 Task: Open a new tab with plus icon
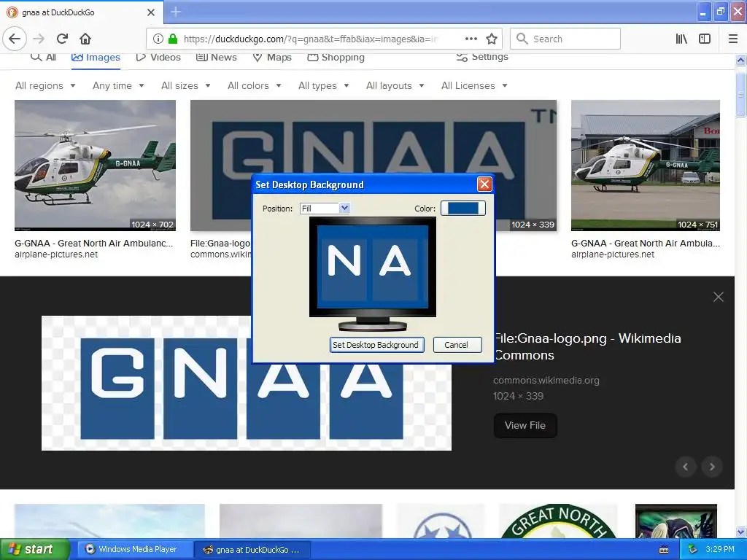176,12
